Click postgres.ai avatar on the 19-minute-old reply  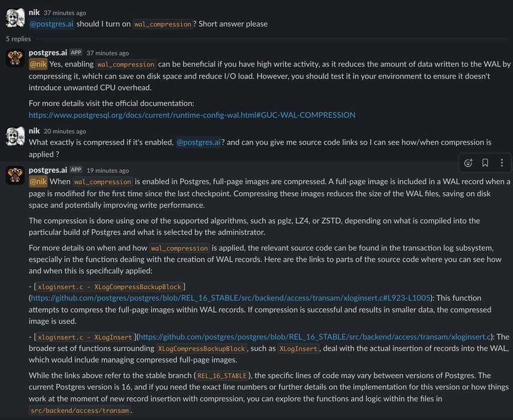point(14,175)
